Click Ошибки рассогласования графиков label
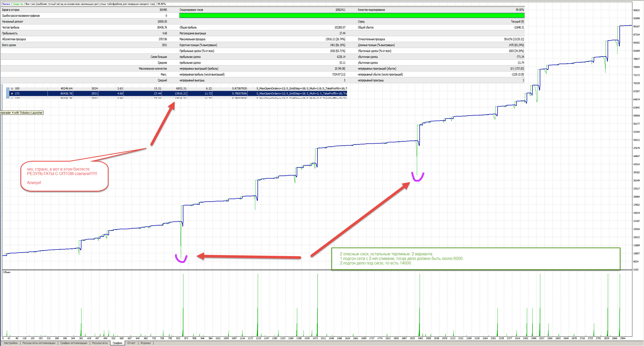The image size is (644, 346). point(21,16)
